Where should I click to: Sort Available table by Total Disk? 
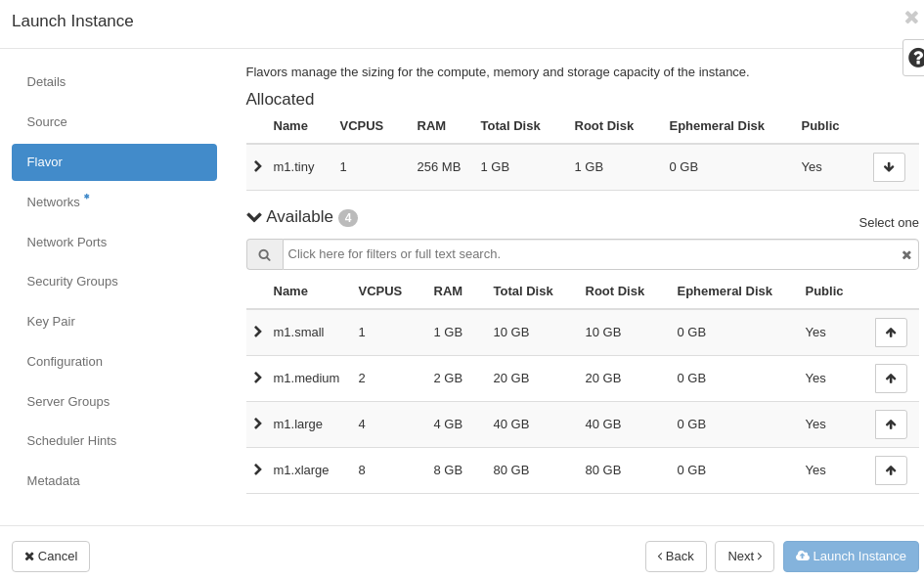523,291
